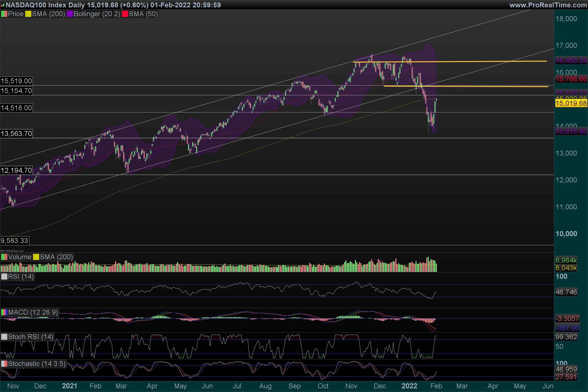This screenshot has width=588, height=392.
Task: Click the 2022 year marker on time axis
Action: point(409,386)
